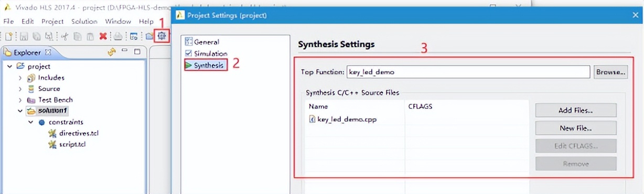Screen dimensions: 644x194
Task: Click the Source node icon
Action: [31, 89]
